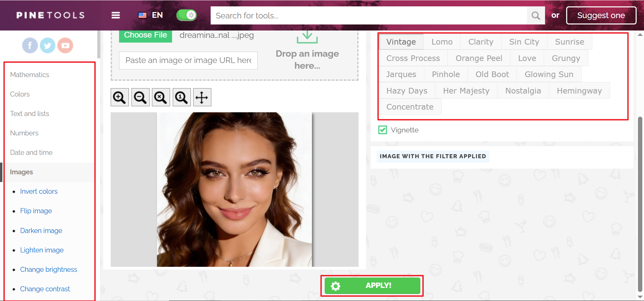This screenshot has width=644, height=301.
Task: Select the Old Boot filter
Action: (x=492, y=74)
